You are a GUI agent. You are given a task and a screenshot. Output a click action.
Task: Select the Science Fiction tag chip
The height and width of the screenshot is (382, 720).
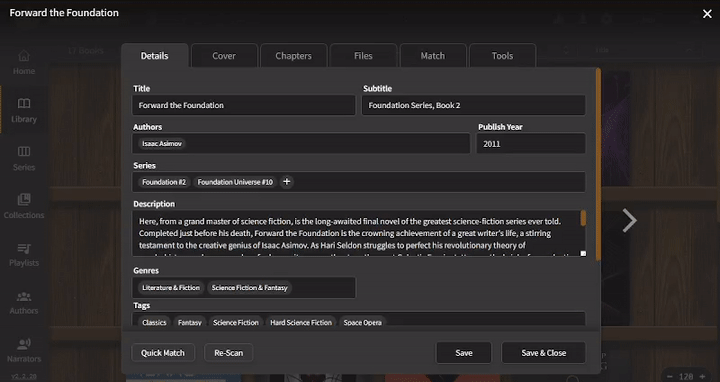click(236, 322)
